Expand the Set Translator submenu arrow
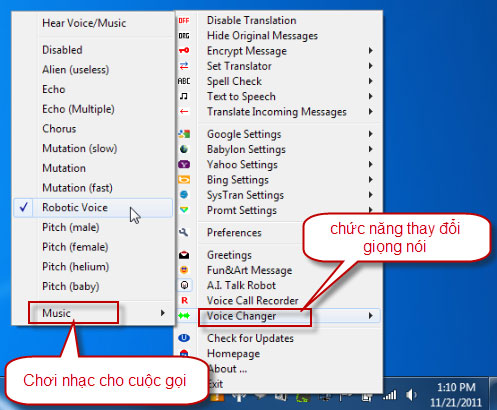This screenshot has height=410, width=497. coord(371,66)
